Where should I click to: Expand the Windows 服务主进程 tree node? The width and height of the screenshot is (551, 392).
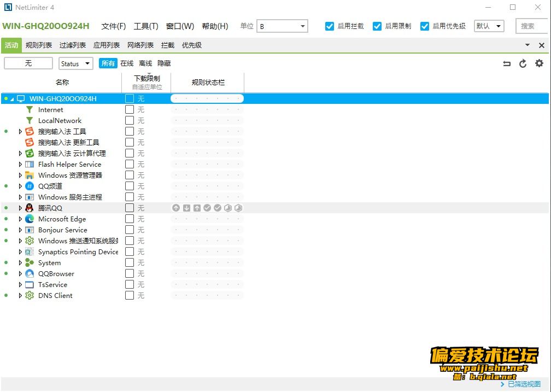20,197
